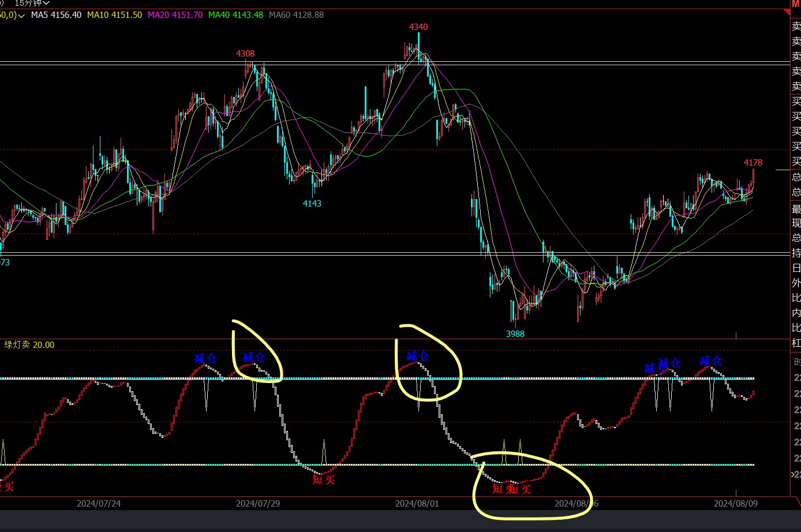Select the MA60 4128.88 readout
The image size is (801, 532).
296,15
